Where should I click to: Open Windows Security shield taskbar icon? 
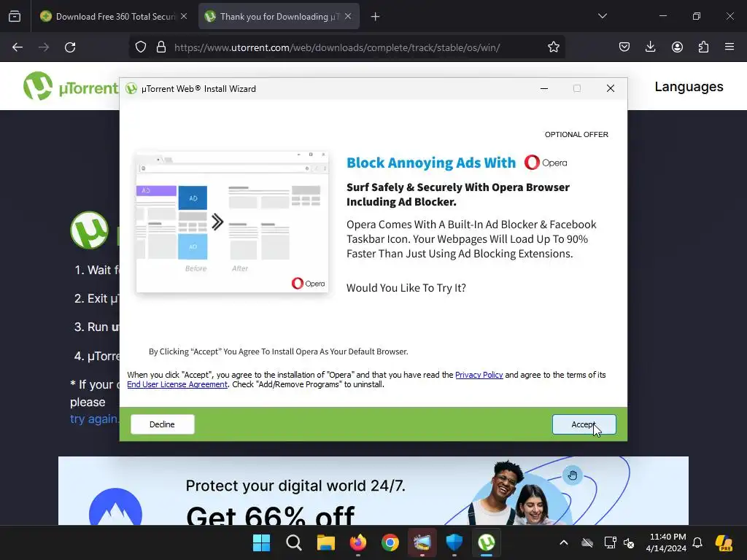pos(454,542)
